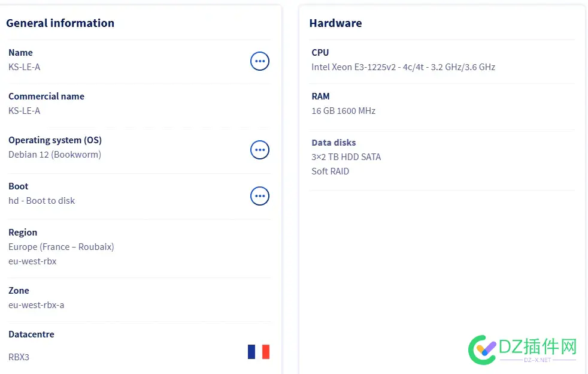
Task: Click the KS-LE-A value under Commercial name
Action: coord(25,111)
